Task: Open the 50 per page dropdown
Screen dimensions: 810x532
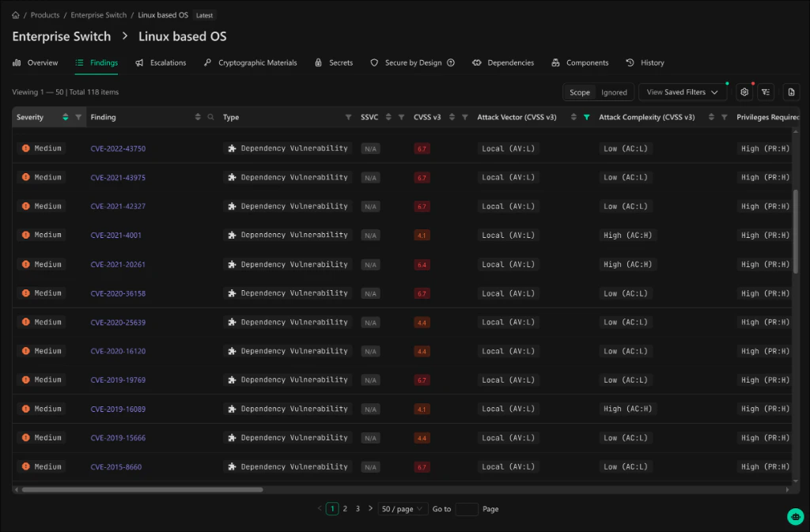Action: 403,508
